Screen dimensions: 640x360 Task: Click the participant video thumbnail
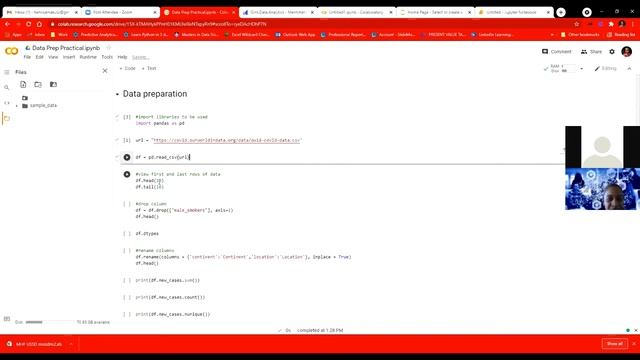[x=602, y=189]
